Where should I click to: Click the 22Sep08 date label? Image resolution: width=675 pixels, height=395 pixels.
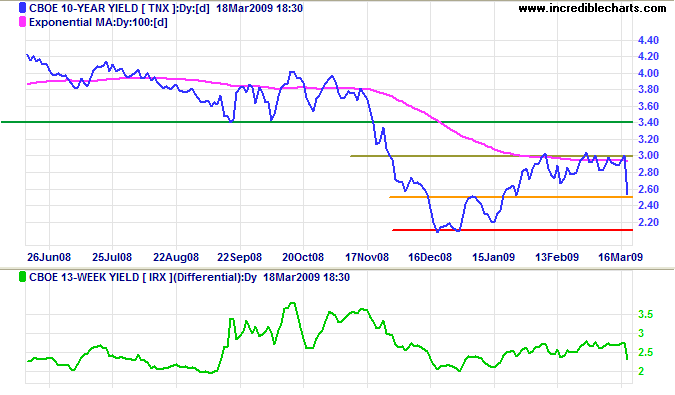click(x=239, y=257)
